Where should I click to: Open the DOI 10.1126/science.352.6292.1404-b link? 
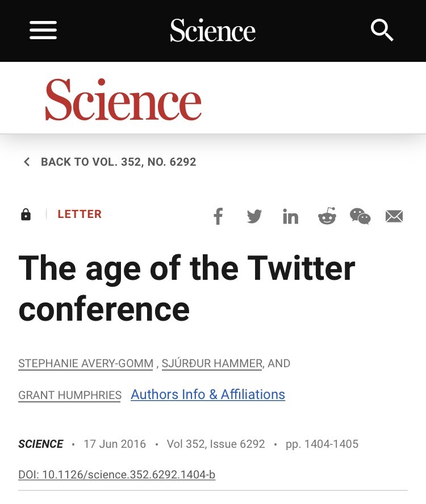pos(116,474)
